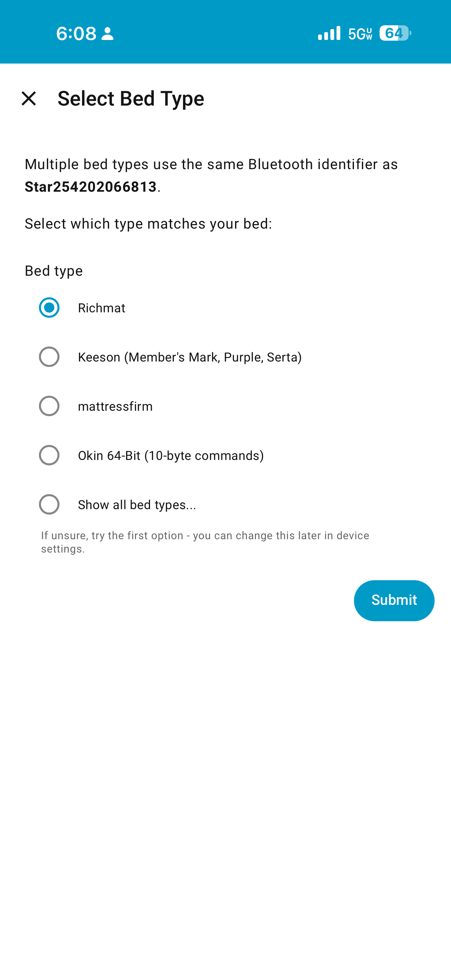This screenshot has width=451, height=980.
Task: Tap the bold Star254202066813 identifier
Action: [91, 187]
